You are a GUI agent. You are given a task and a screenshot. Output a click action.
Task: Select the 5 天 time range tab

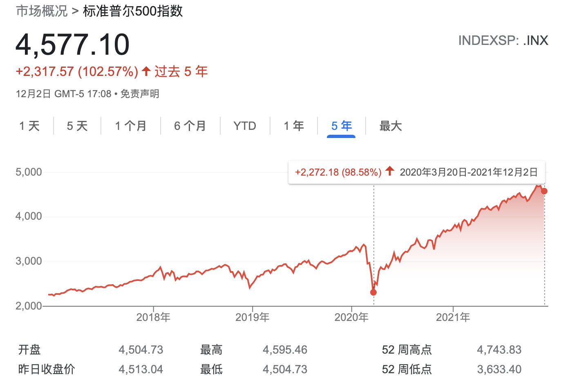pyautogui.click(x=77, y=126)
